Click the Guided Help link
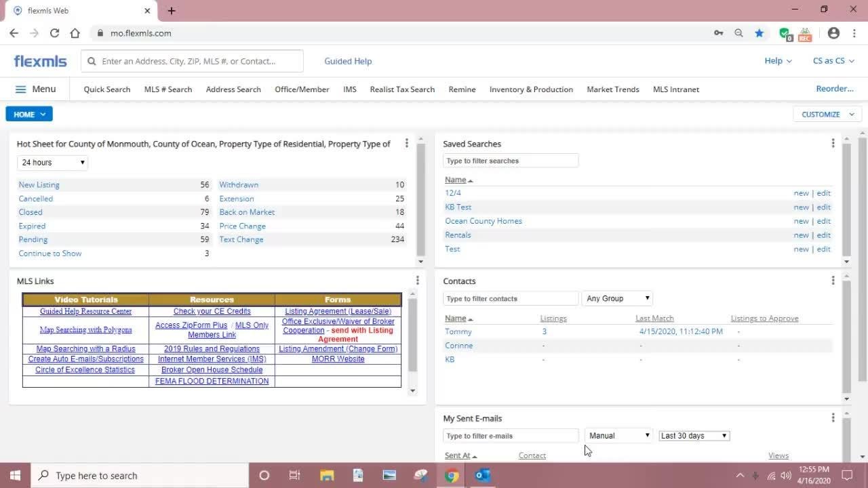Screen dimensions: 868x488 pos(348,61)
